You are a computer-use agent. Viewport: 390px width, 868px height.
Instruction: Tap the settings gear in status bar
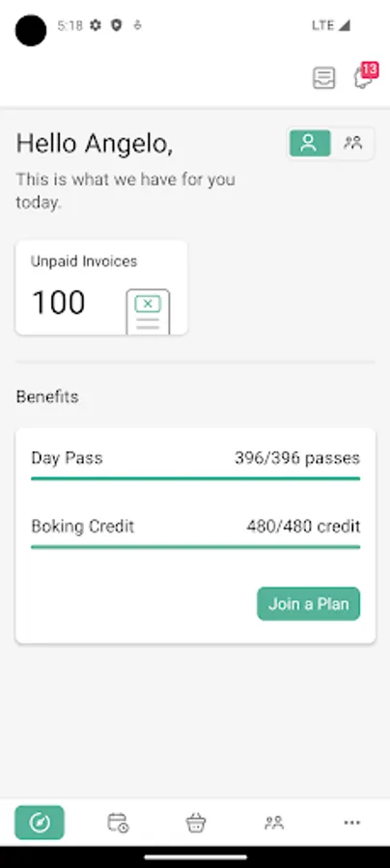[x=96, y=25]
